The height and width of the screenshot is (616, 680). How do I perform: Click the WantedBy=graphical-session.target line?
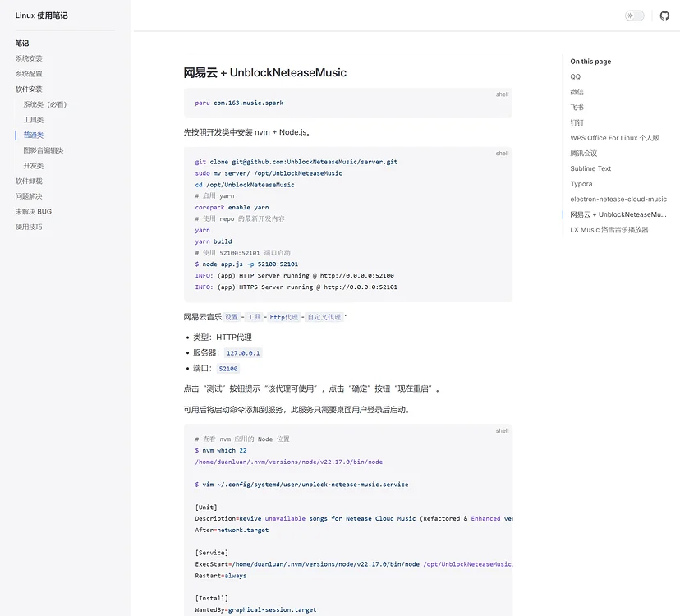[255, 610]
